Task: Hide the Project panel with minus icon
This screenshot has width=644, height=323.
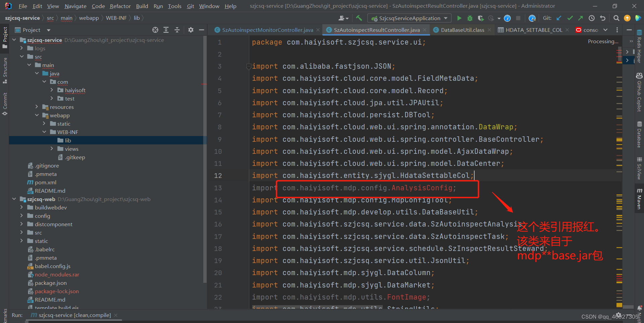Action: pos(202,30)
